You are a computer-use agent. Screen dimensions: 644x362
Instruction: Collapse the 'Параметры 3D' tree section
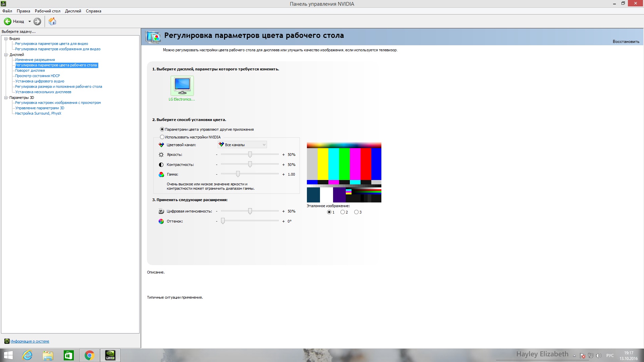click(6, 98)
